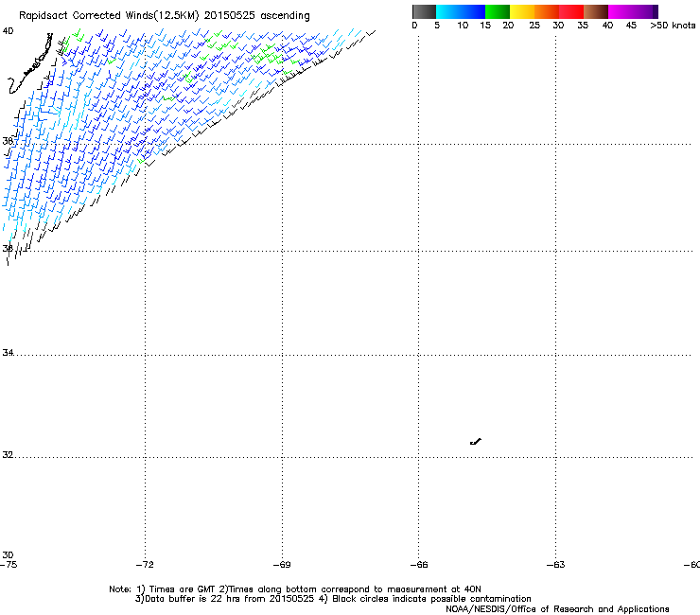
Task: Click the gray 0-5 knots color band
Action: pyautogui.click(x=424, y=11)
